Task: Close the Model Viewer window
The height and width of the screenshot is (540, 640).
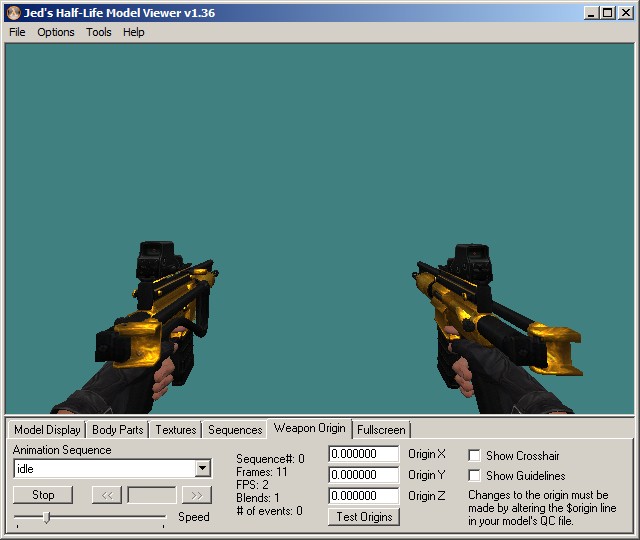Action: coord(625,13)
